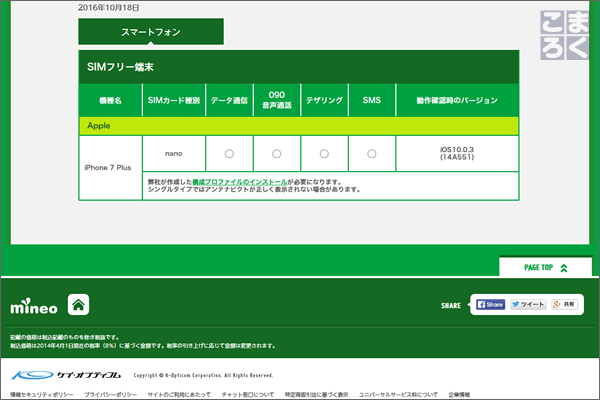Viewport: 600px width, 400px height.
Task: Open ユニバーサルサービス料について footer link
Action: click(x=398, y=395)
